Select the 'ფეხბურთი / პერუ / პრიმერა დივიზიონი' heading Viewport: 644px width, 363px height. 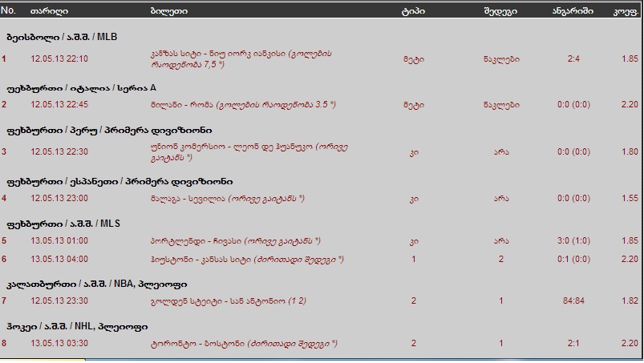click(109, 131)
